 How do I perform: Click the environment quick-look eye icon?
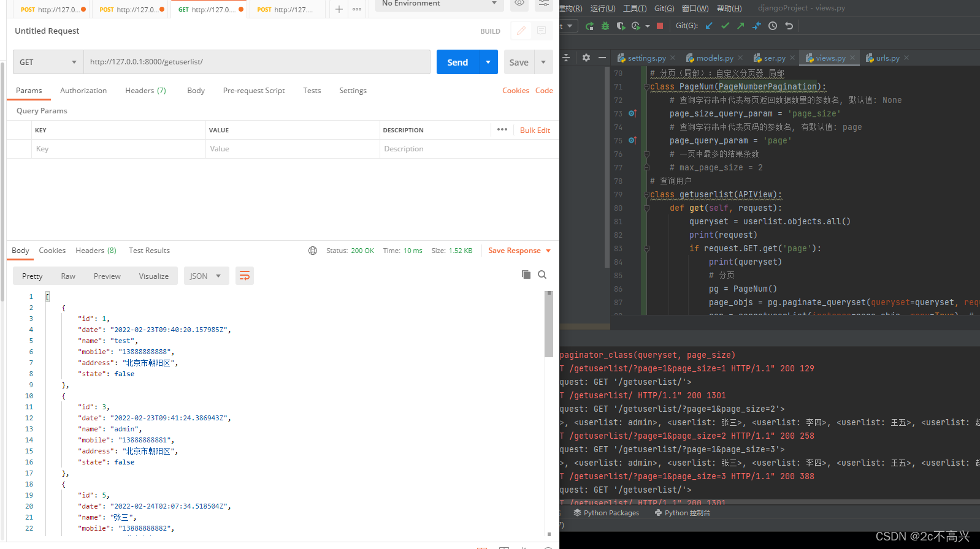[519, 4]
